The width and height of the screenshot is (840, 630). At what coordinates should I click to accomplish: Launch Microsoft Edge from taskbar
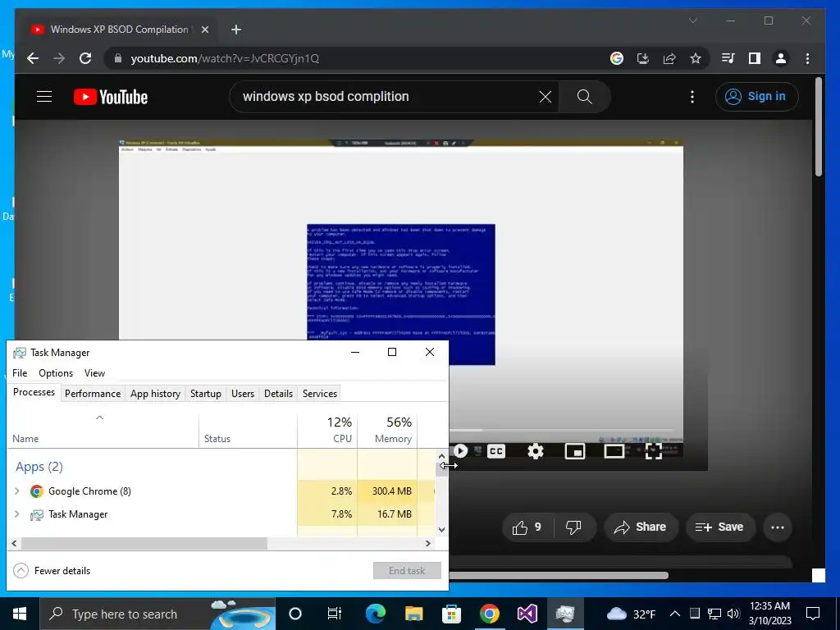coord(375,614)
